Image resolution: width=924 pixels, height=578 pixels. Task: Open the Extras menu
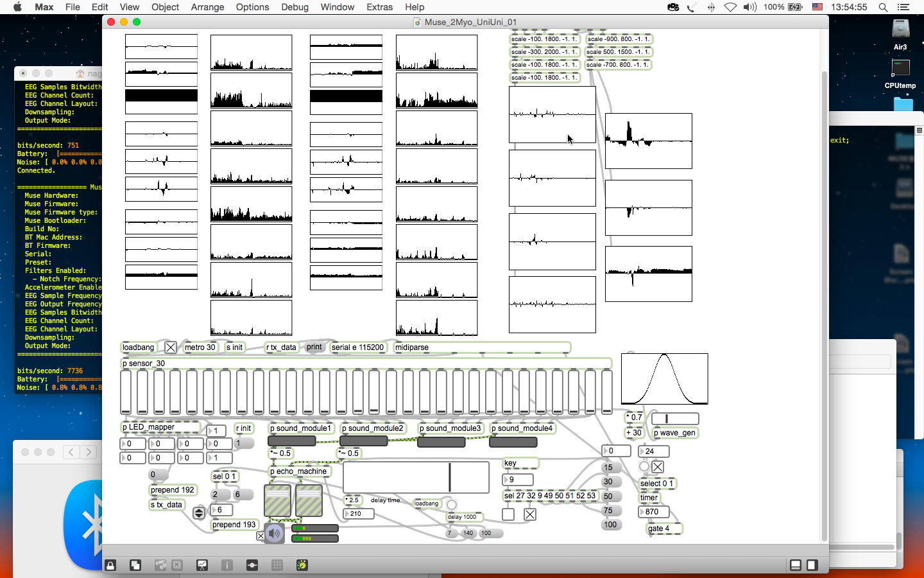(x=379, y=7)
